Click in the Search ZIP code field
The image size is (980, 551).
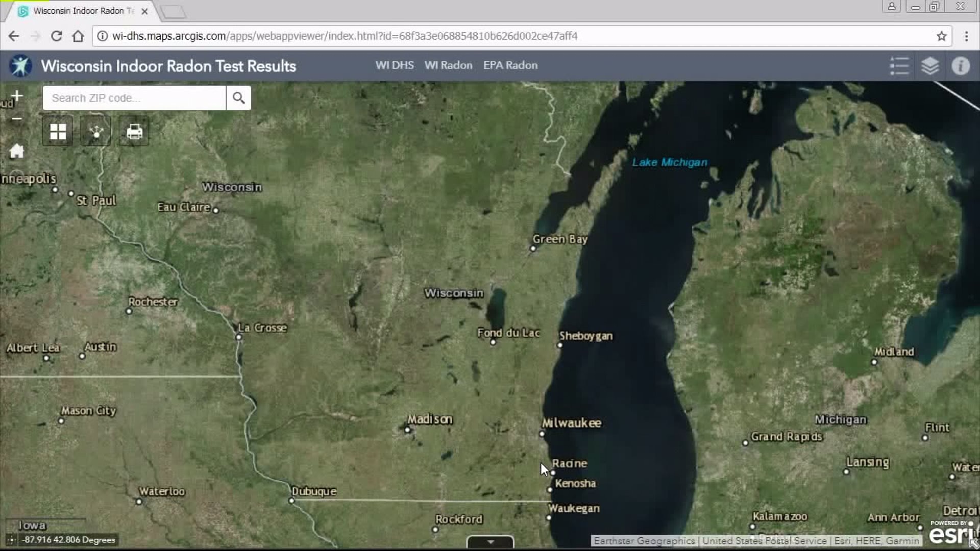[134, 98]
